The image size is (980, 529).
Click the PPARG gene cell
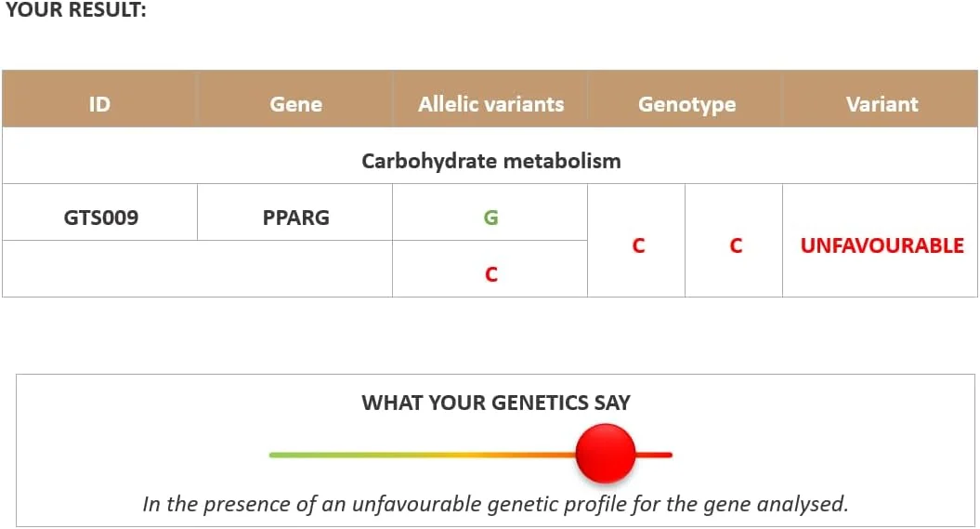(x=295, y=218)
